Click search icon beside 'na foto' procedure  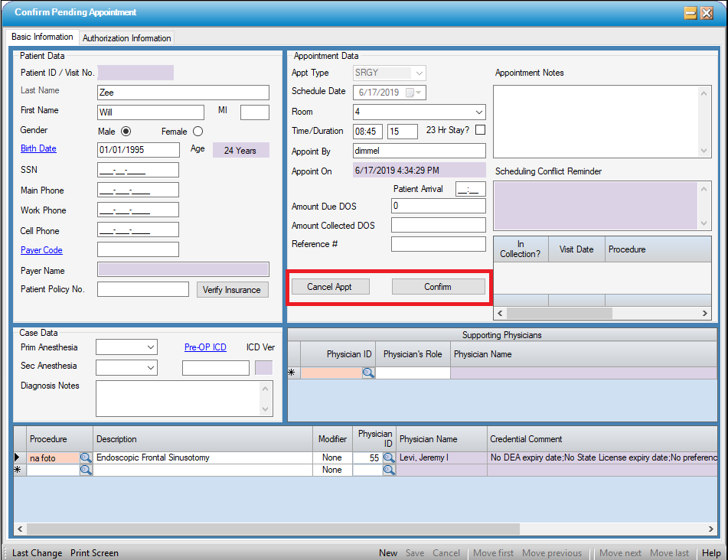(86, 457)
